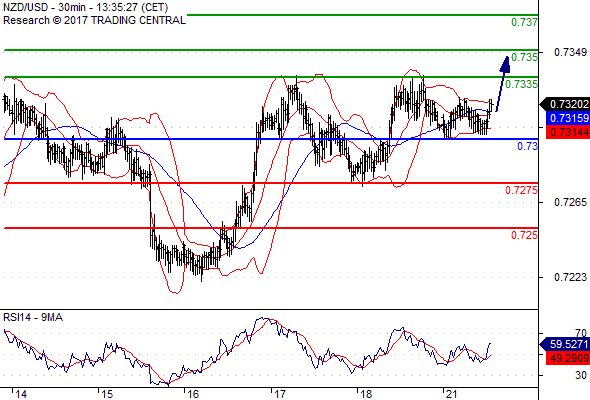The image size is (590, 400).
Task: Click the 0.735 green resistance label
Action: pyautogui.click(x=524, y=57)
